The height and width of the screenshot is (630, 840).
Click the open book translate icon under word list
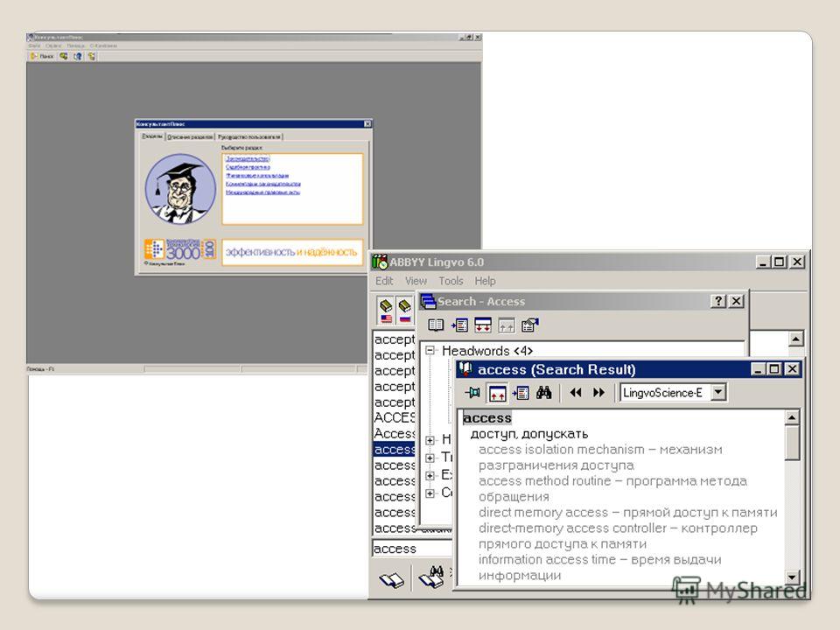391,579
